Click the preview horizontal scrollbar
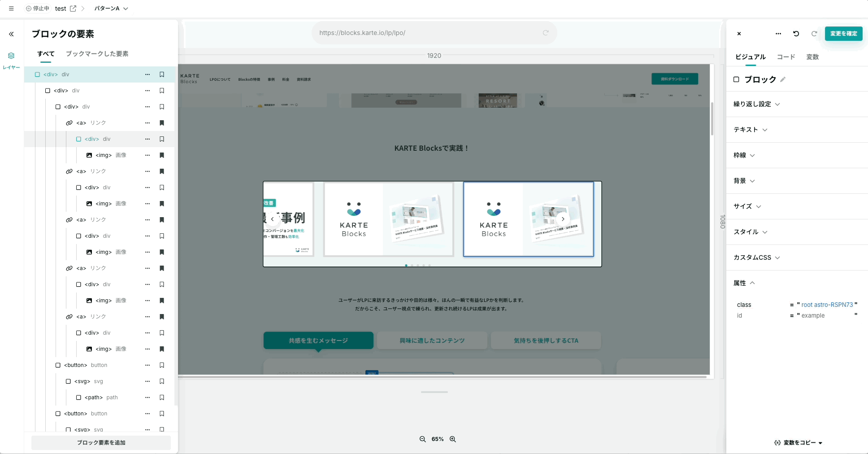The width and height of the screenshot is (868, 454). click(442, 377)
